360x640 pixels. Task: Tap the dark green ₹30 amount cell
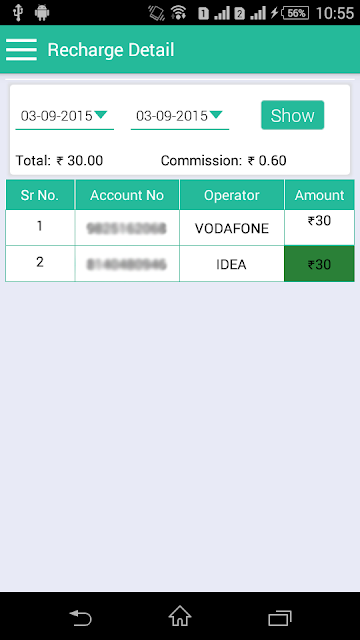coord(319,264)
